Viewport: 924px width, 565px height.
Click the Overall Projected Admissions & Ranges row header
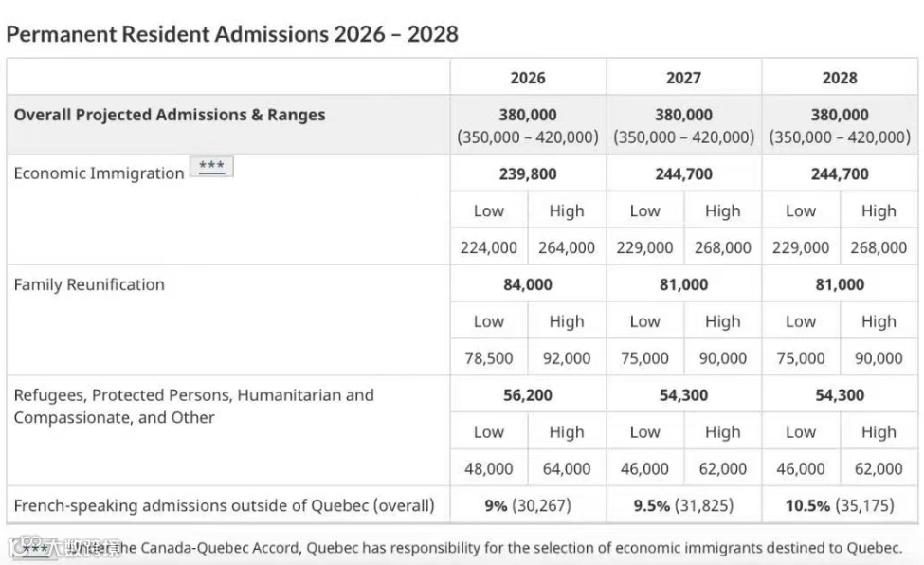click(x=170, y=115)
